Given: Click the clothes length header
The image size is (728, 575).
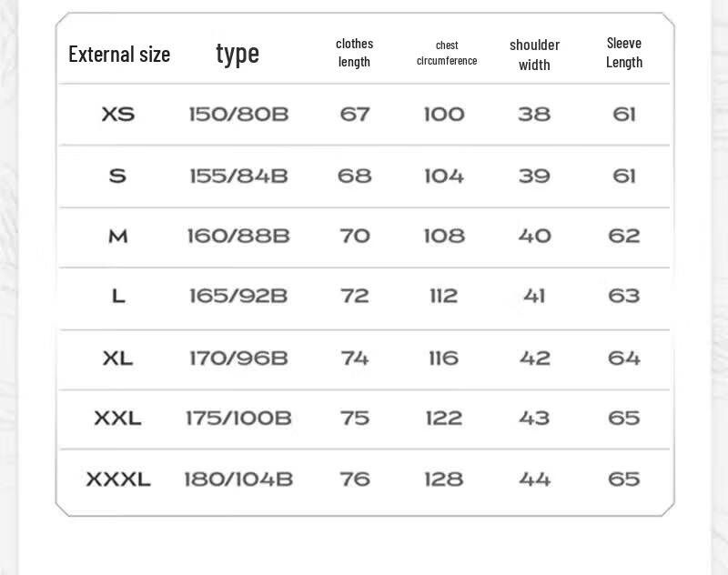Looking at the screenshot, I should tap(354, 53).
